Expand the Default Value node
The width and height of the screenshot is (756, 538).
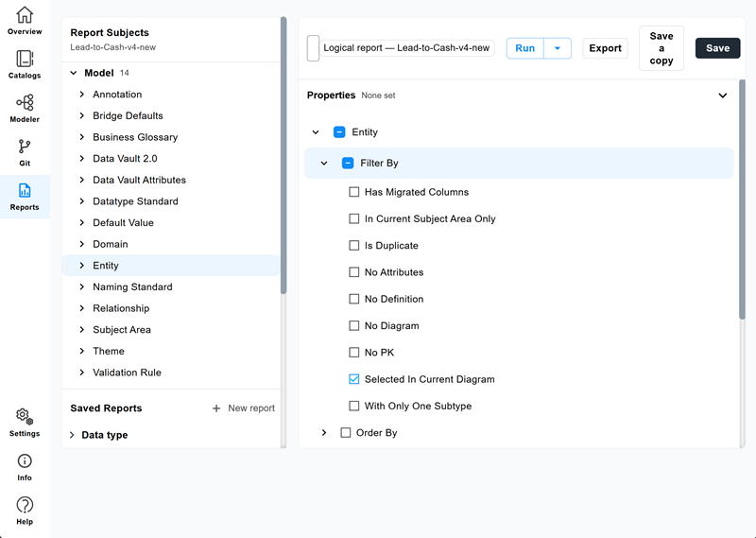pos(82,222)
